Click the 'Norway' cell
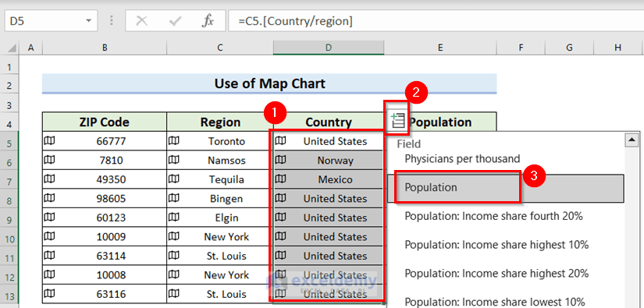This screenshot has height=308, width=644. (x=329, y=160)
